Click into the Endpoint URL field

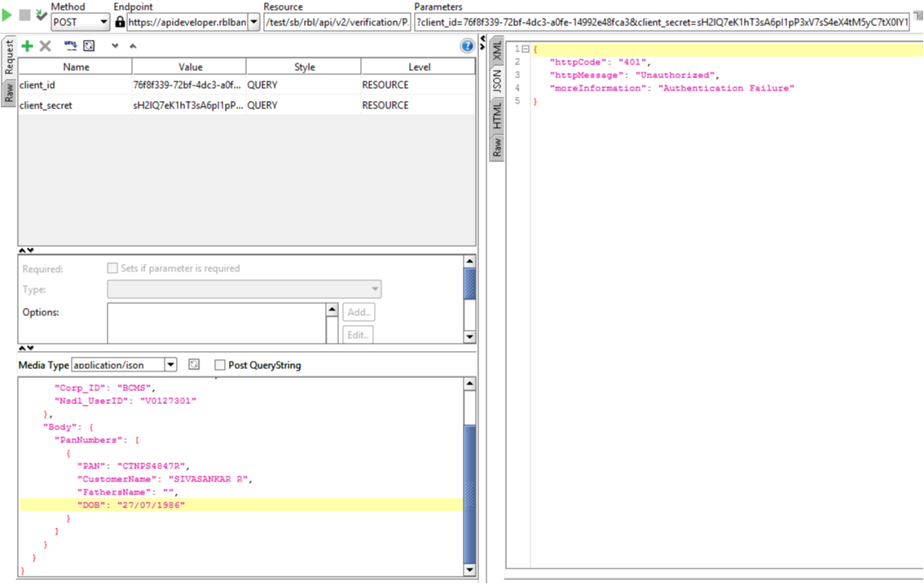click(187, 22)
